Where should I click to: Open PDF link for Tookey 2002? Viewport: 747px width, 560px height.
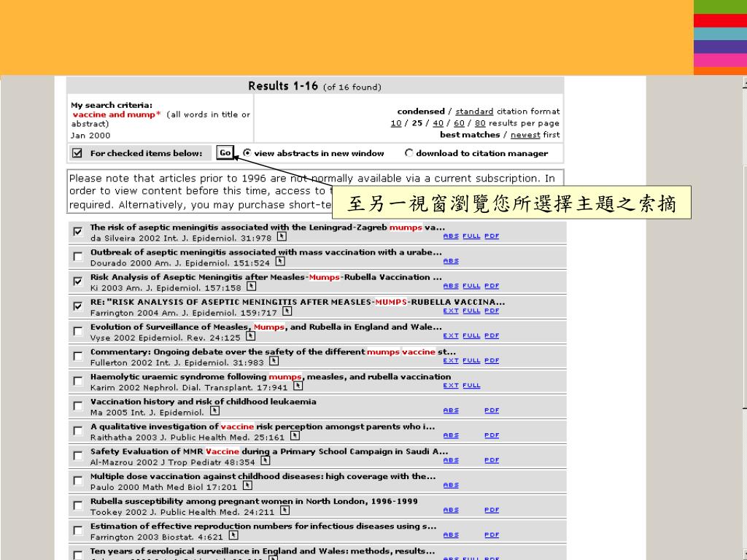coord(492,510)
